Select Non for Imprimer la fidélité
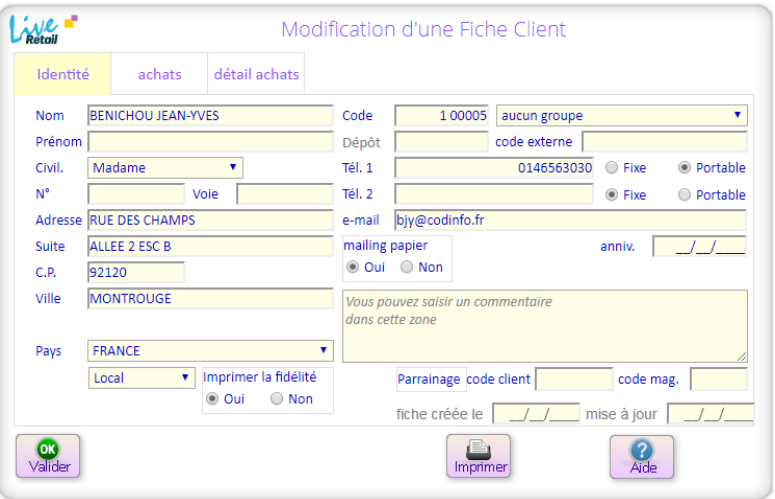 277,399
